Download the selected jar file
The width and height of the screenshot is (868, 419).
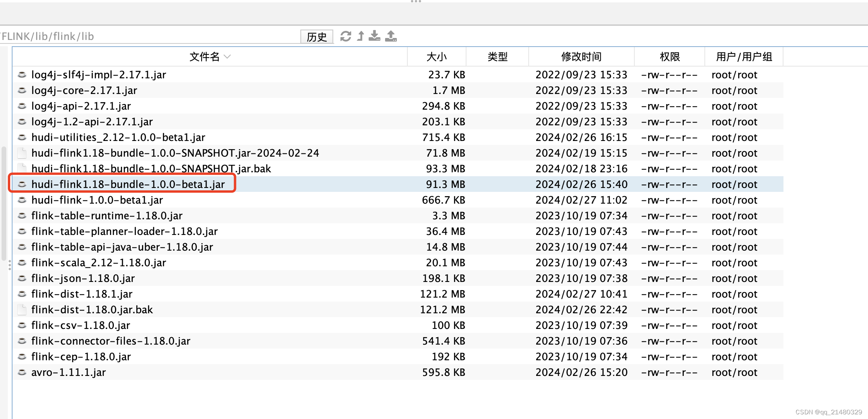(375, 36)
